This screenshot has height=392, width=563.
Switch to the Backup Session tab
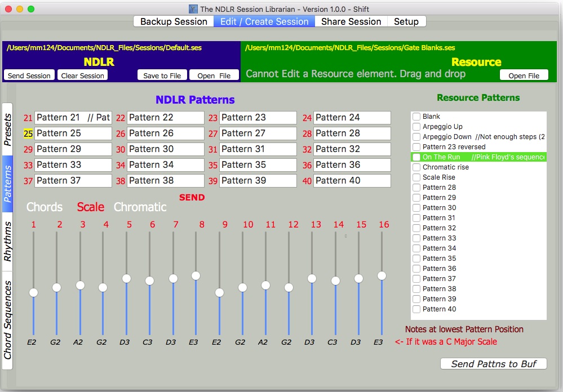[174, 21]
